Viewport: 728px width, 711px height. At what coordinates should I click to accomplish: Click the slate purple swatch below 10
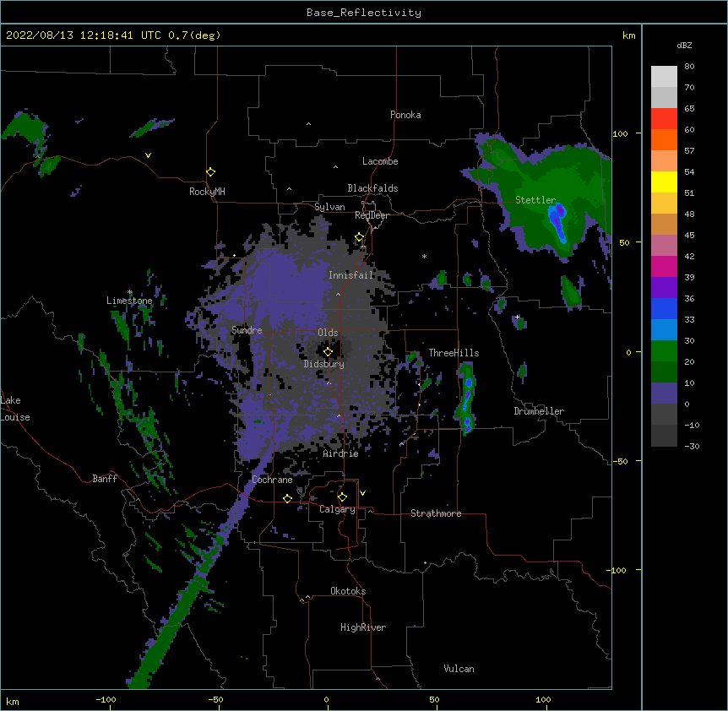click(664, 393)
